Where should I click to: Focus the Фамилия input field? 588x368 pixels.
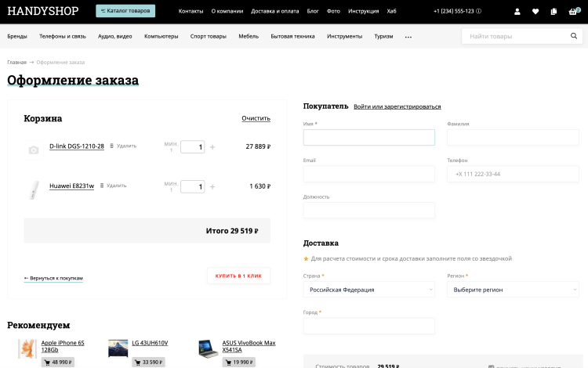point(513,137)
